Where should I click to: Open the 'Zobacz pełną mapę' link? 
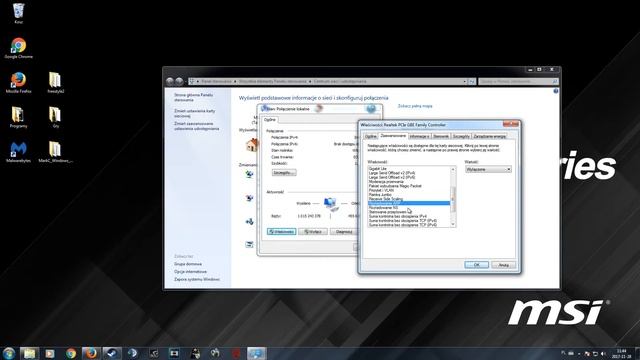tap(415, 106)
